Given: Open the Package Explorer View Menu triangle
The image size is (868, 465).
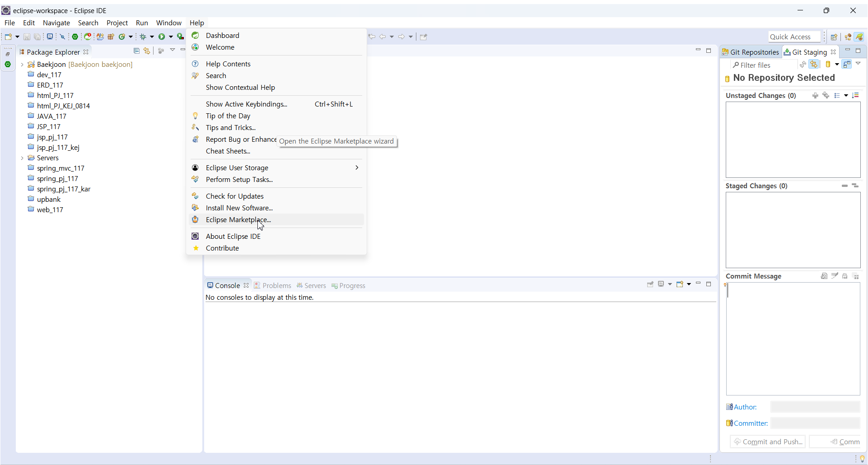Looking at the screenshot, I should pyautogui.click(x=173, y=50).
